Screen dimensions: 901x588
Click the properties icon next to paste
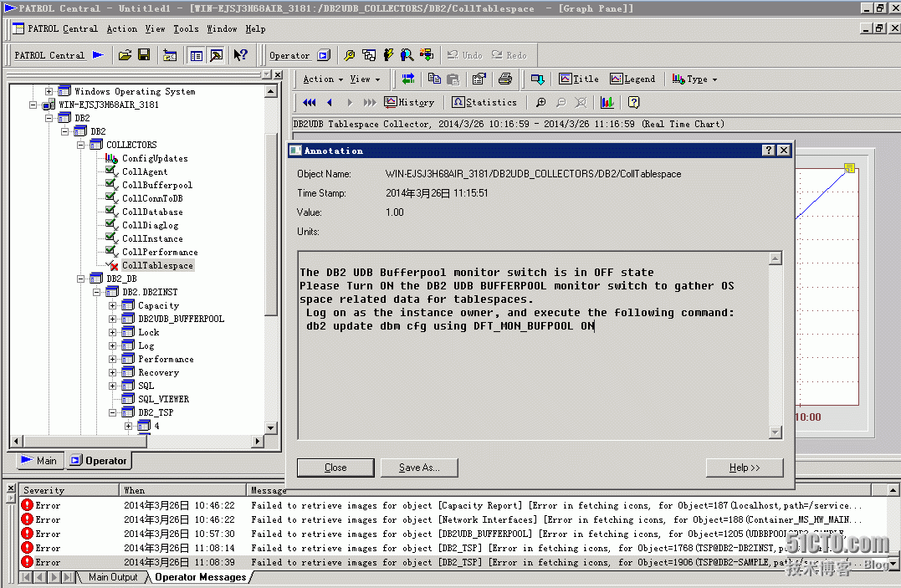(479, 79)
